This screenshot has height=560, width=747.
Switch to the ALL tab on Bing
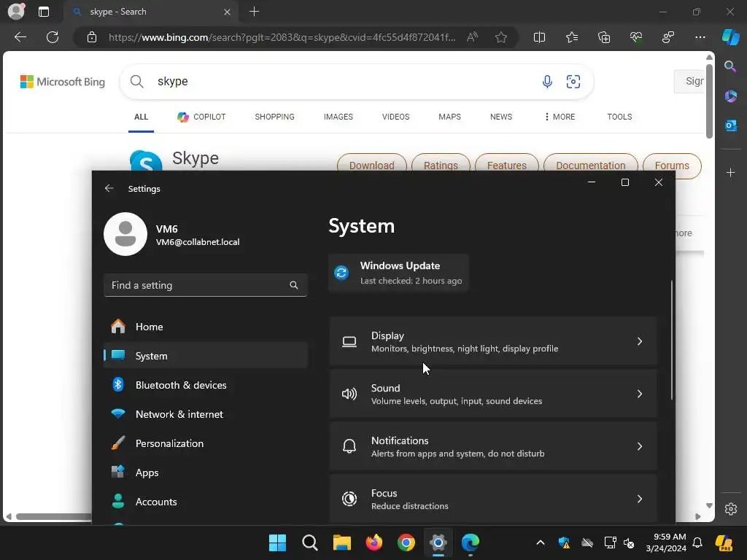pos(141,117)
